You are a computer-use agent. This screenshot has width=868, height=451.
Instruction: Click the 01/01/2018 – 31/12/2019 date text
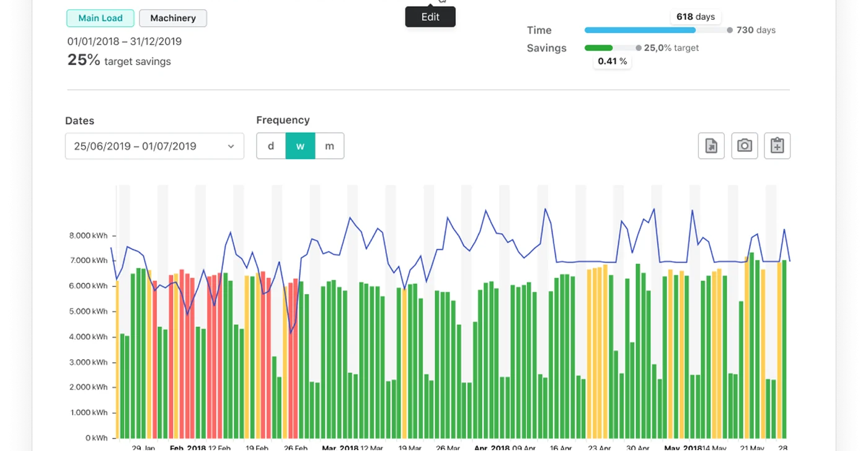[x=124, y=41]
